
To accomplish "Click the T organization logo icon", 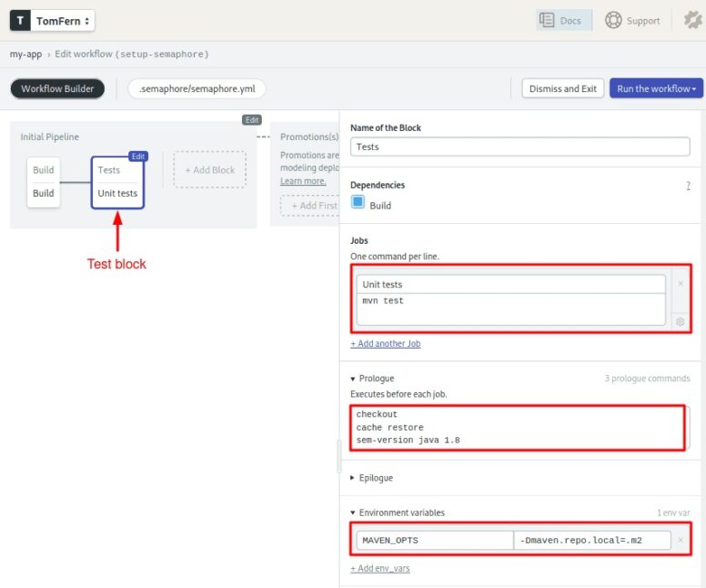I will [x=20, y=20].
